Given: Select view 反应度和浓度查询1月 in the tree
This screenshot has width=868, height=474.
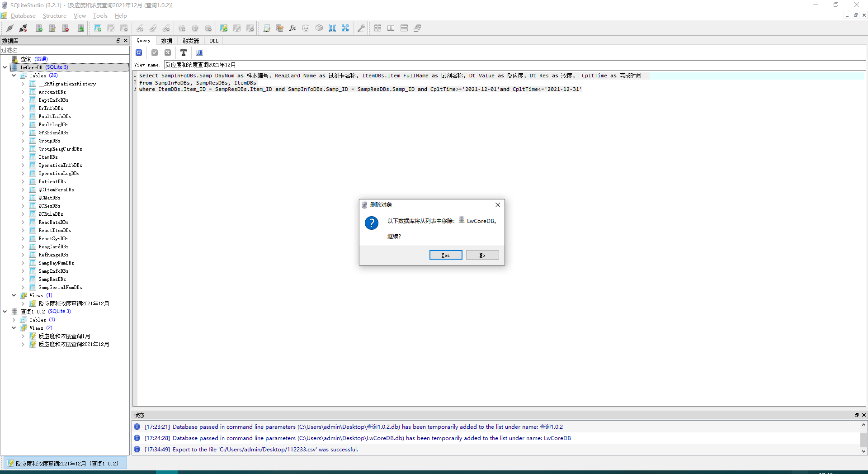Looking at the screenshot, I should (x=64, y=336).
